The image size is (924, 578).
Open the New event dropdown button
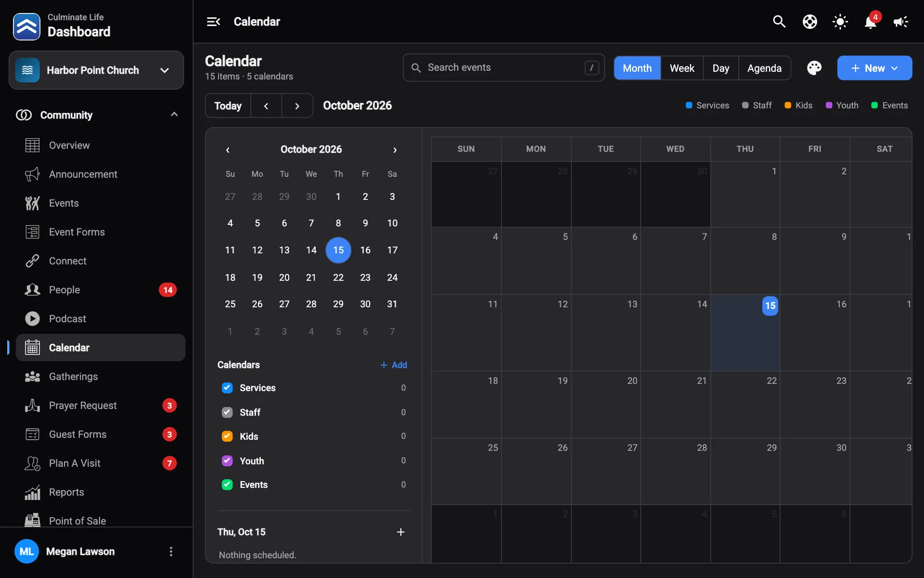click(874, 68)
